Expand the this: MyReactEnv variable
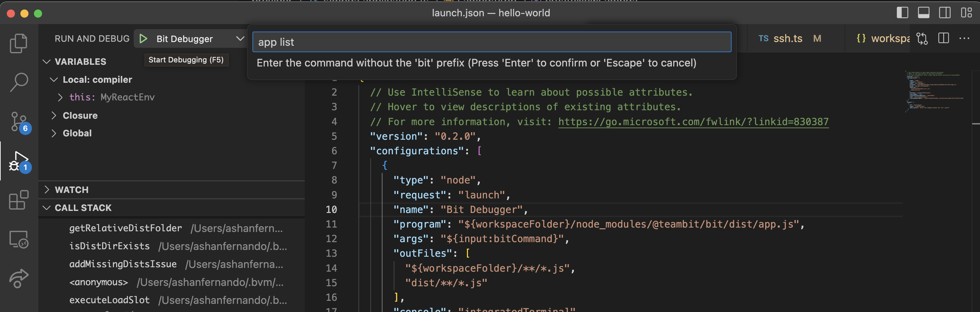980x312 pixels. coord(60,97)
